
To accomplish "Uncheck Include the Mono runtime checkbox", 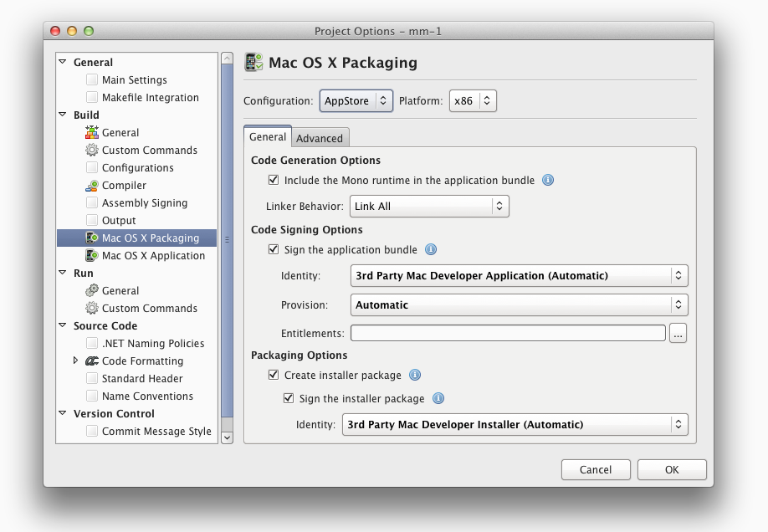I will [274, 180].
